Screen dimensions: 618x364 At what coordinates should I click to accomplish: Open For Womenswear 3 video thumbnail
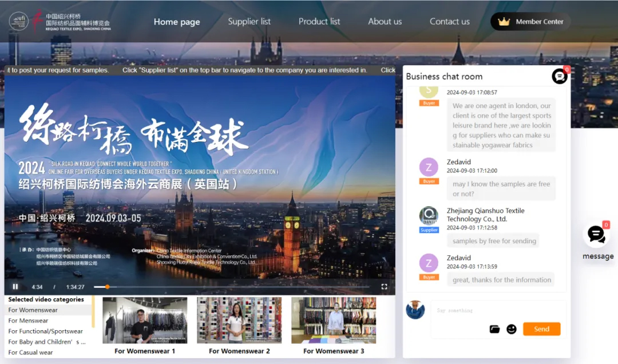tap(334, 321)
